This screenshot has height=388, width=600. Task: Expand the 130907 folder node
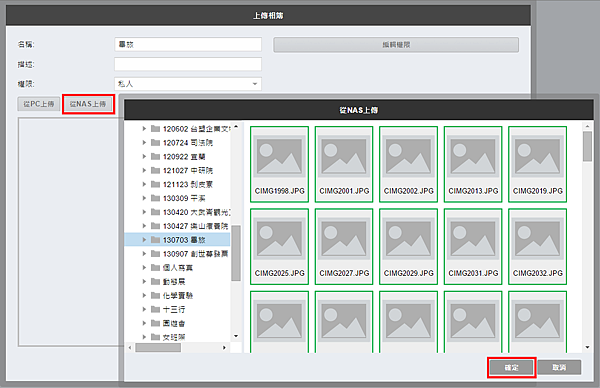[144, 254]
